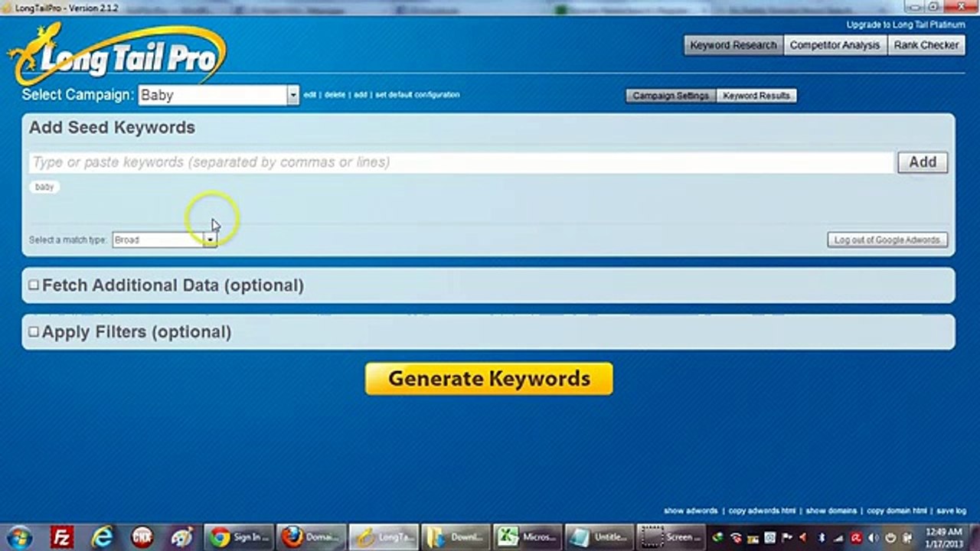980x551 pixels.
Task: Click the Bluetooth icon in system tray
Action: point(822,537)
